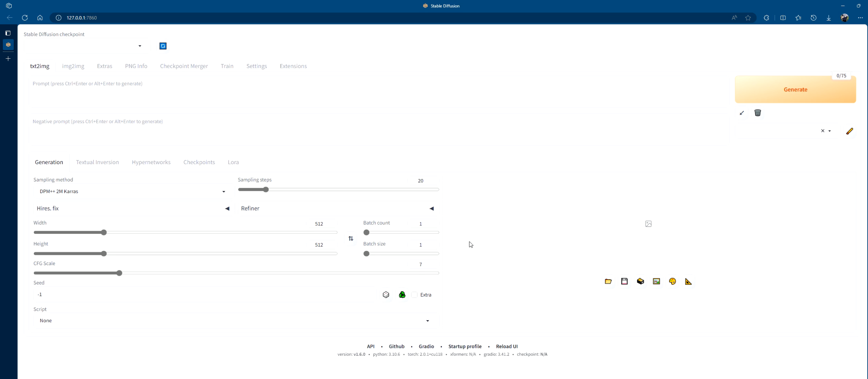Select the Checkpoints sub-tab
The height and width of the screenshot is (379, 868).
pyautogui.click(x=199, y=162)
